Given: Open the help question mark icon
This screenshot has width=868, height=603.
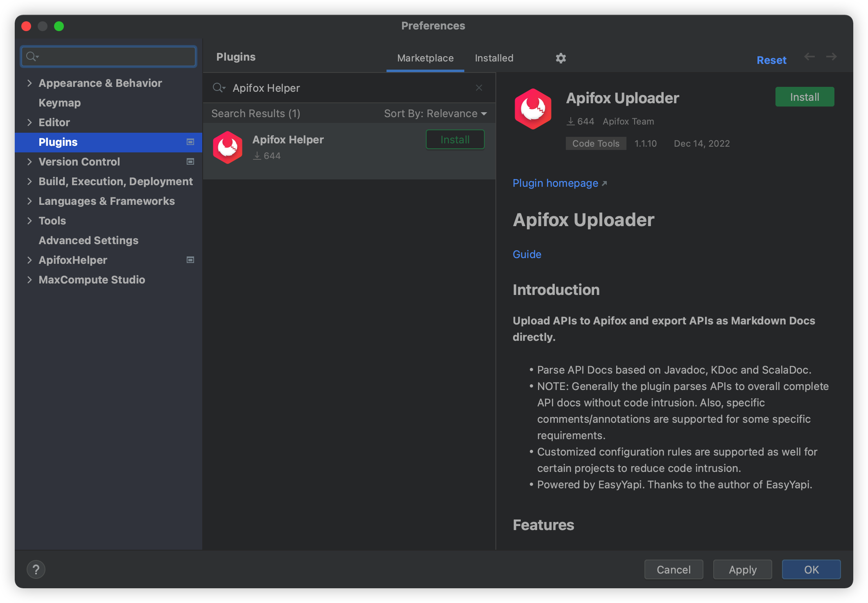Looking at the screenshot, I should click(x=36, y=569).
